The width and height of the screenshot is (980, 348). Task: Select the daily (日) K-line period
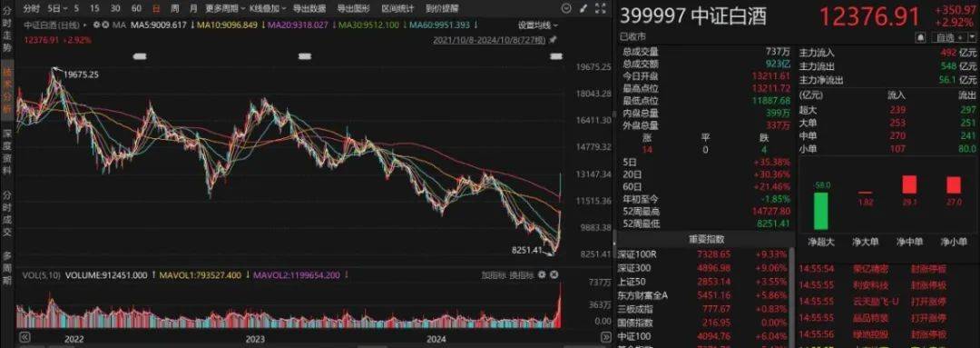[156, 9]
